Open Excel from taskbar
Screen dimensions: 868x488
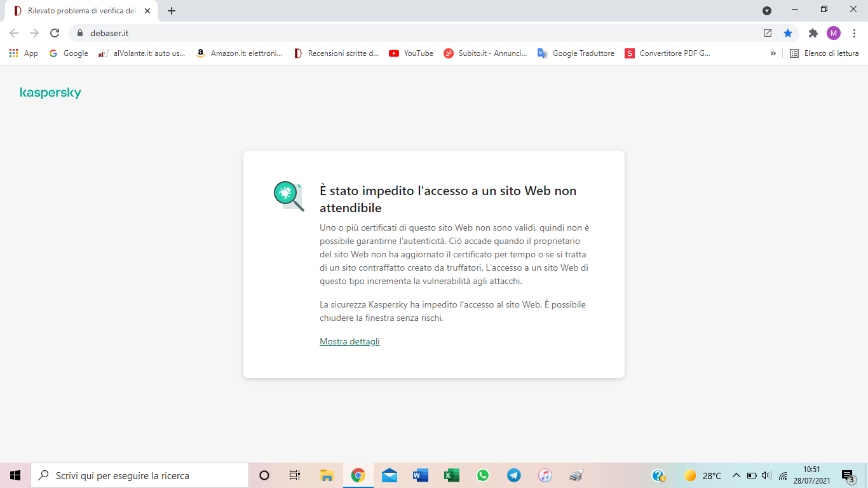(x=452, y=475)
